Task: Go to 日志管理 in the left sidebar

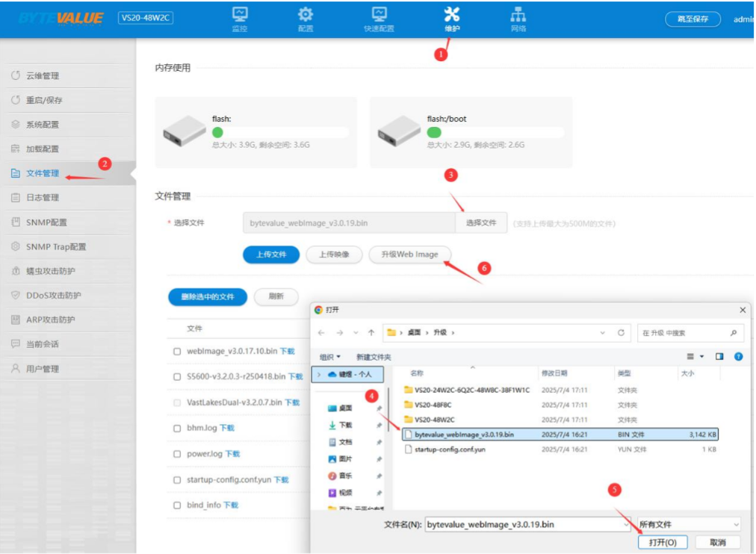Action: coord(43,198)
